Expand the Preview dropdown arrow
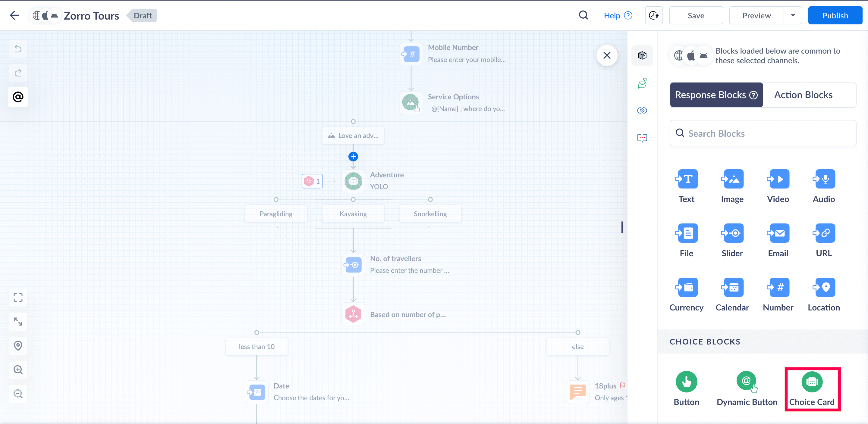The width and height of the screenshot is (868, 424). [793, 15]
